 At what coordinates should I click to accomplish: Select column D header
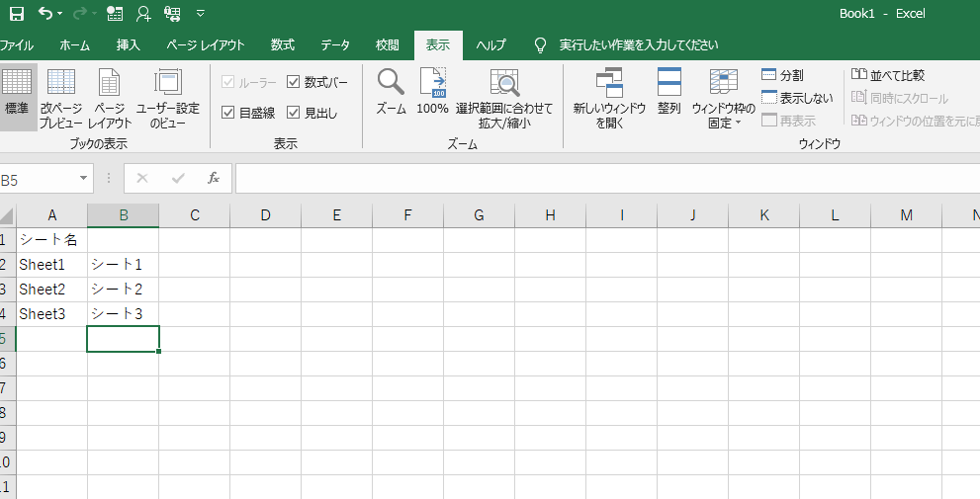pos(266,215)
